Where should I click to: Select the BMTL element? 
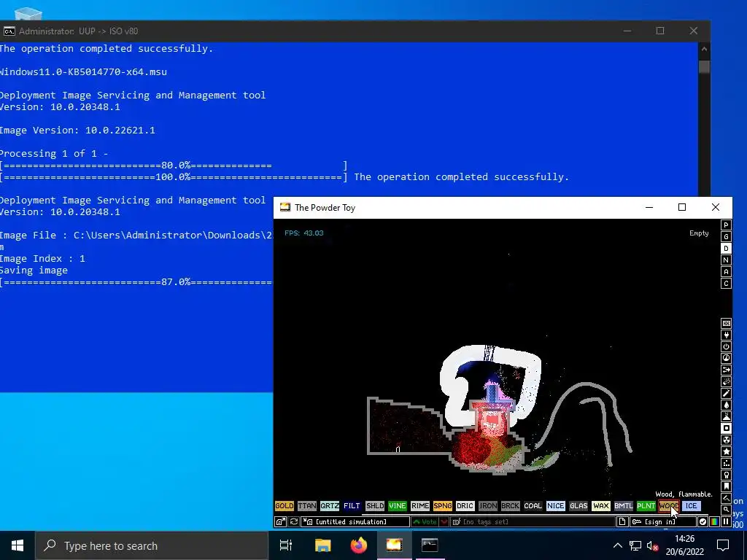click(x=623, y=506)
